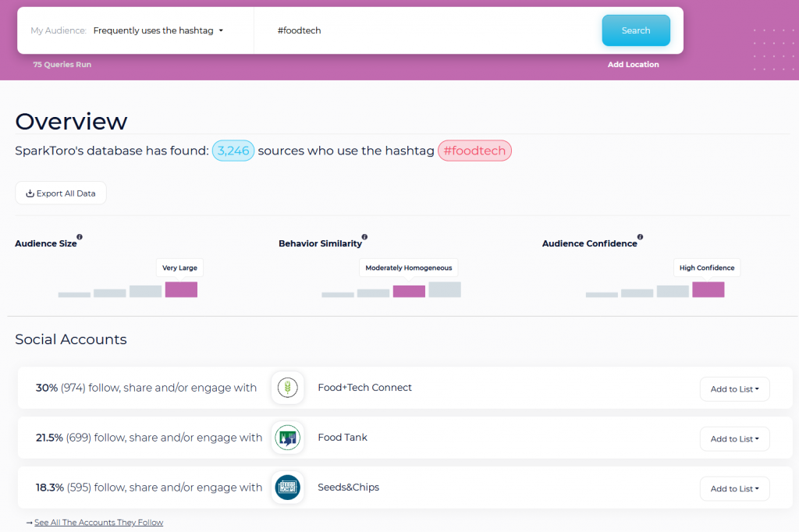Open Add to List for Seeds&Chips
The width and height of the screenshot is (799, 532).
click(734, 489)
